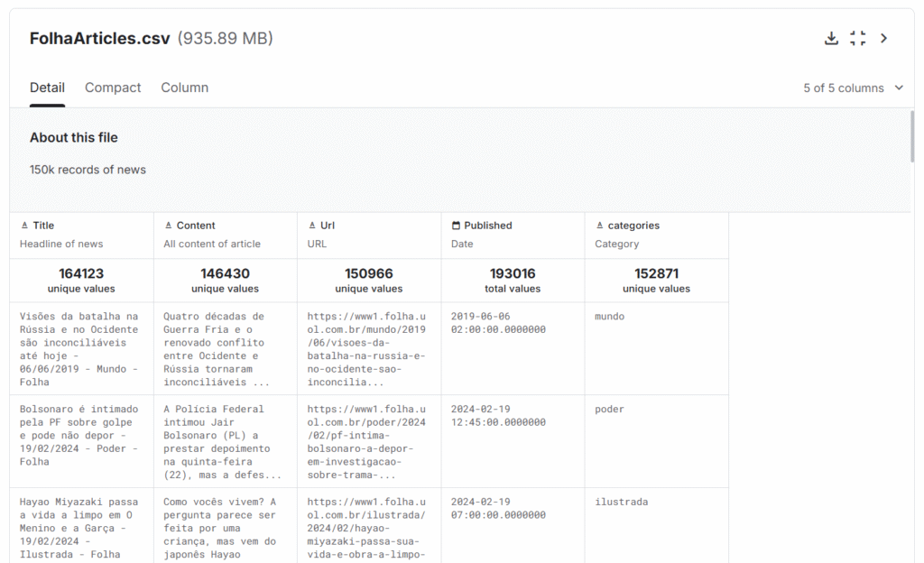Click the Content column header
Viewport: 924px width, 563px height.
(196, 226)
